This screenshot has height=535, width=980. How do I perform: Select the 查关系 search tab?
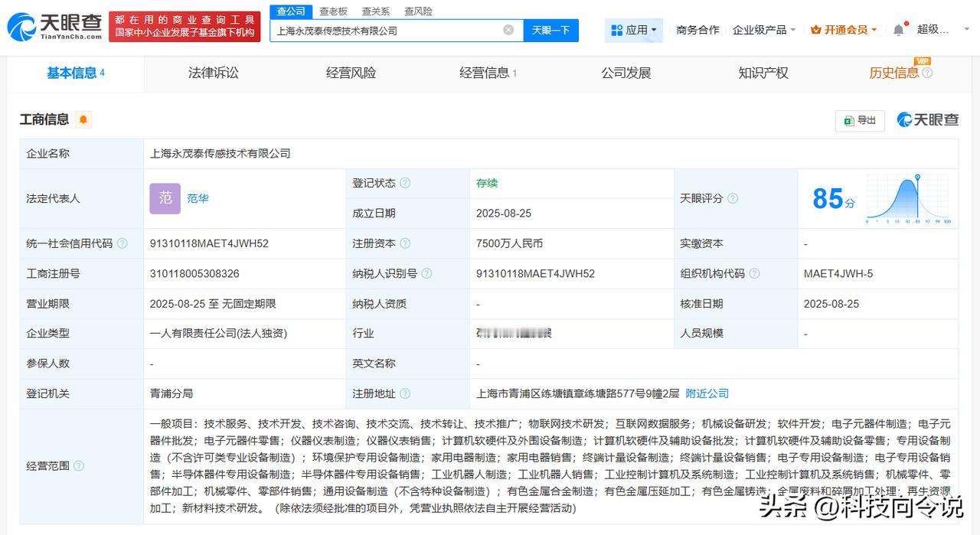376,11
